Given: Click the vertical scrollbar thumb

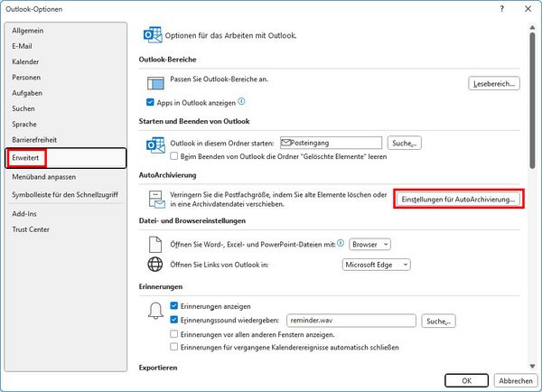Looking at the screenshot, I should coord(532,100).
